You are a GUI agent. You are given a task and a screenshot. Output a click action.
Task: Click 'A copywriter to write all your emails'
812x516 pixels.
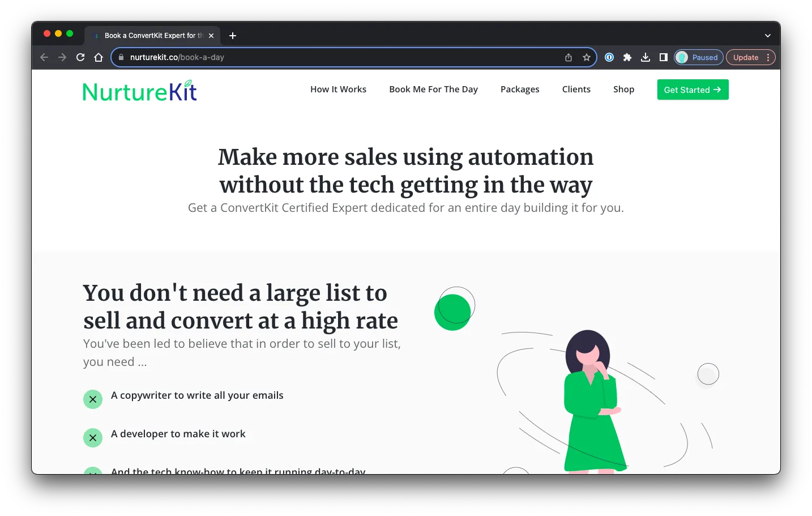(x=197, y=395)
